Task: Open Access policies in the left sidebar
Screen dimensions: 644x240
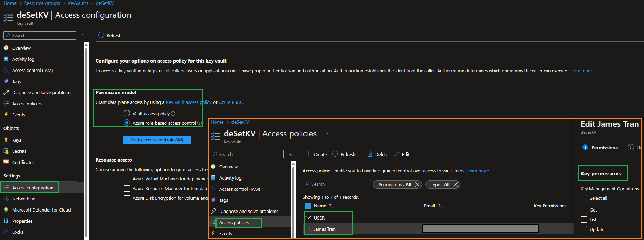Action: click(x=27, y=104)
